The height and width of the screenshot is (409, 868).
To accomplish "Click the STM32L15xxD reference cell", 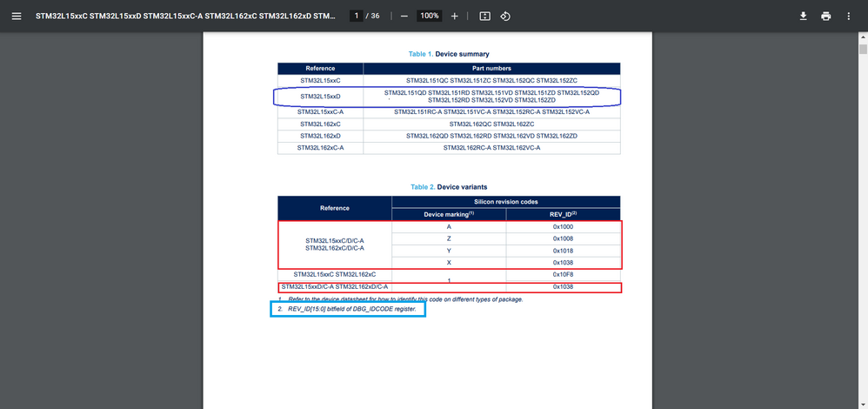I will pyautogui.click(x=321, y=97).
